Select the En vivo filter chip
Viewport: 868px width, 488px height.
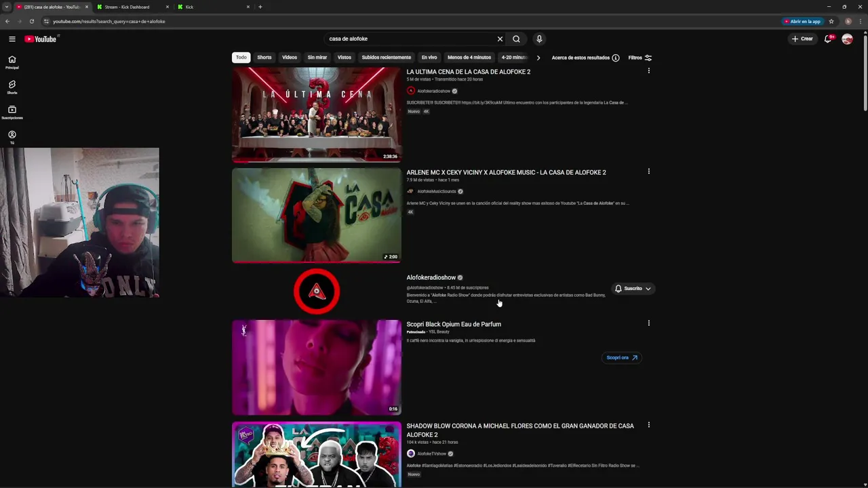click(429, 58)
